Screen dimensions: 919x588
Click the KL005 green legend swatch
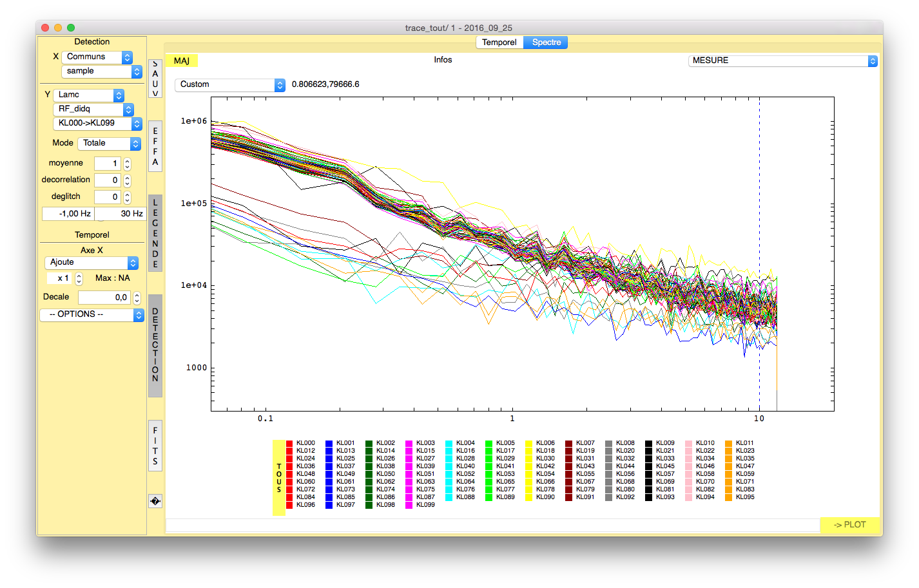pos(489,444)
